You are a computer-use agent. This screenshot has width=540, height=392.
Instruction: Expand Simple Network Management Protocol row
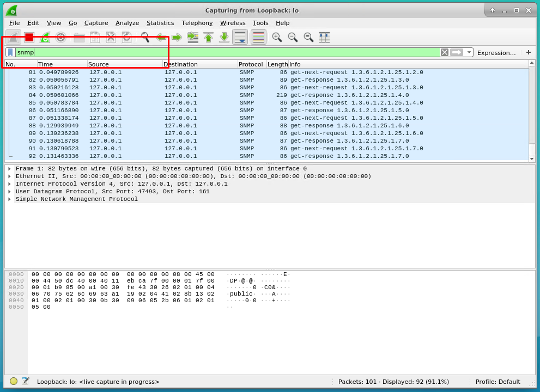(x=10, y=199)
